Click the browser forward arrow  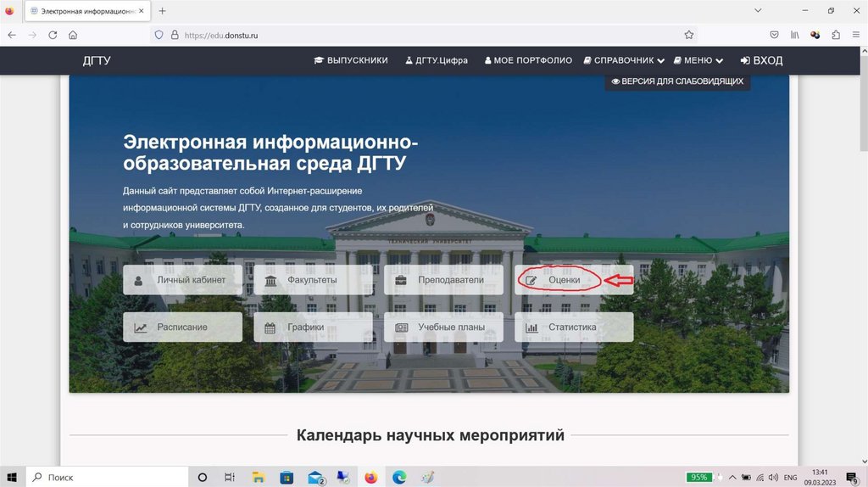coord(32,35)
